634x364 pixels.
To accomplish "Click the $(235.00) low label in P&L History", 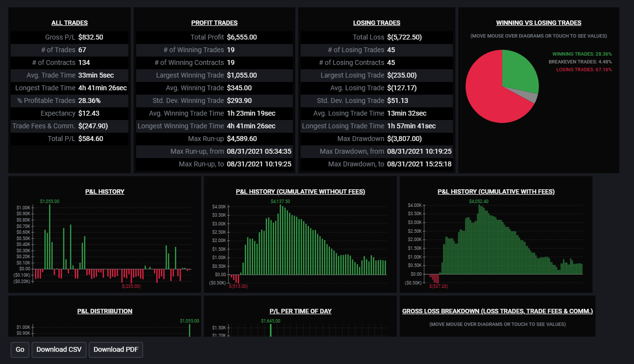I will (131, 286).
